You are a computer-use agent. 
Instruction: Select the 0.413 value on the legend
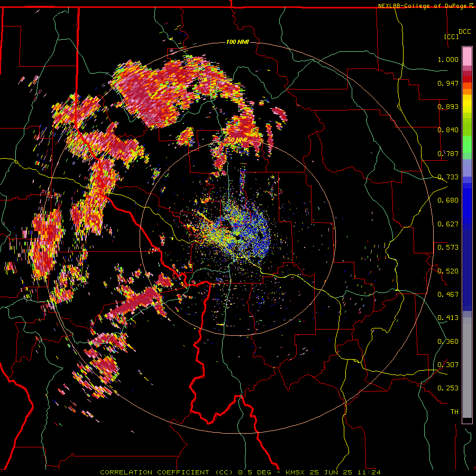448,318
